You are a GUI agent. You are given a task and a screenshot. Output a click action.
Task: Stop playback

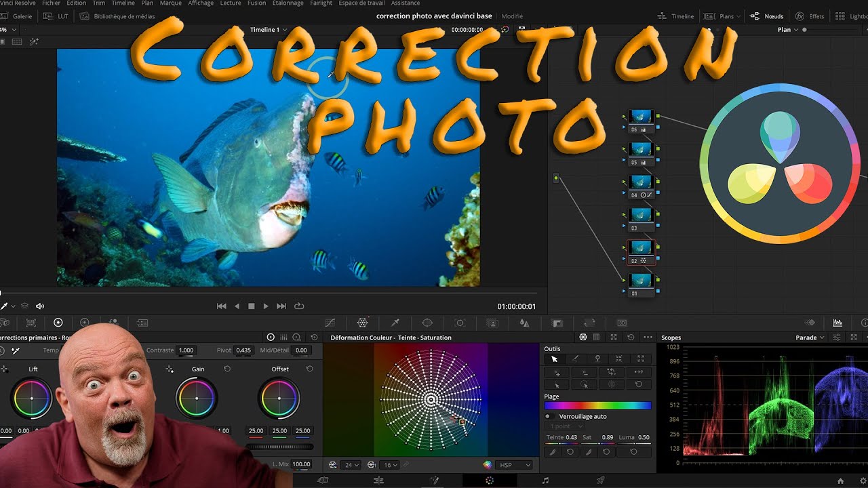252,306
